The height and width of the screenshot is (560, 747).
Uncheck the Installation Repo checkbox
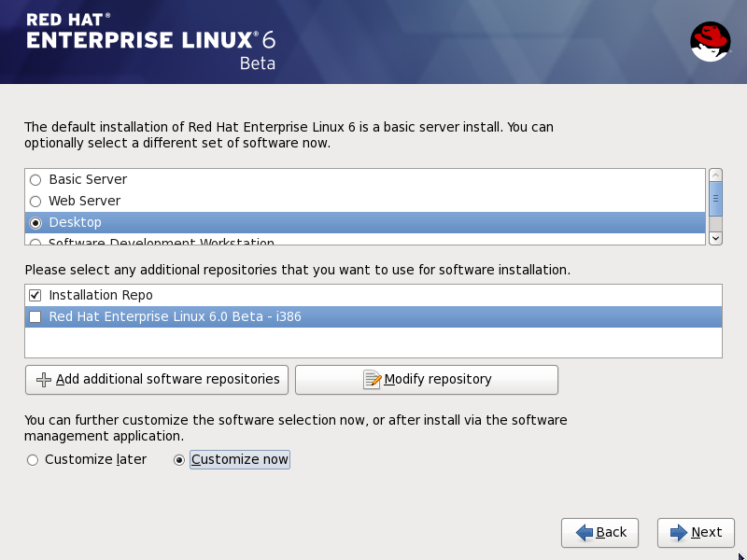pyautogui.click(x=35, y=294)
